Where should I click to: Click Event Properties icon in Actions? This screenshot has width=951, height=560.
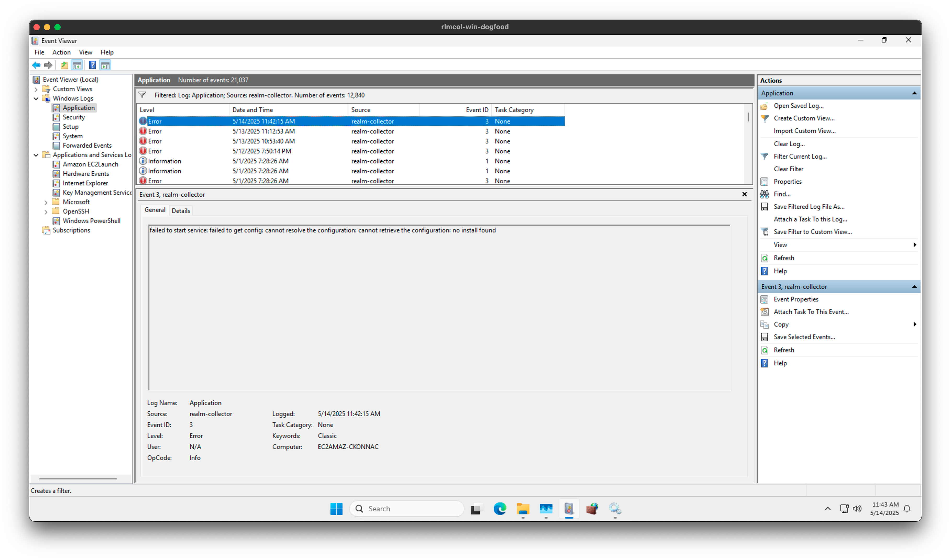tap(764, 300)
